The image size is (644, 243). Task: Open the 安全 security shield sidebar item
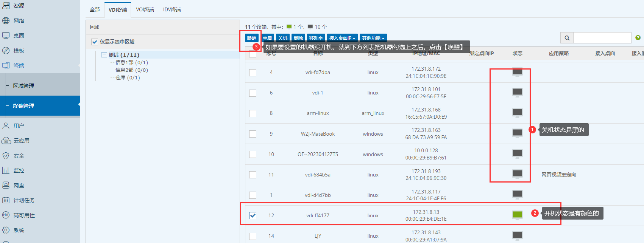click(x=19, y=156)
